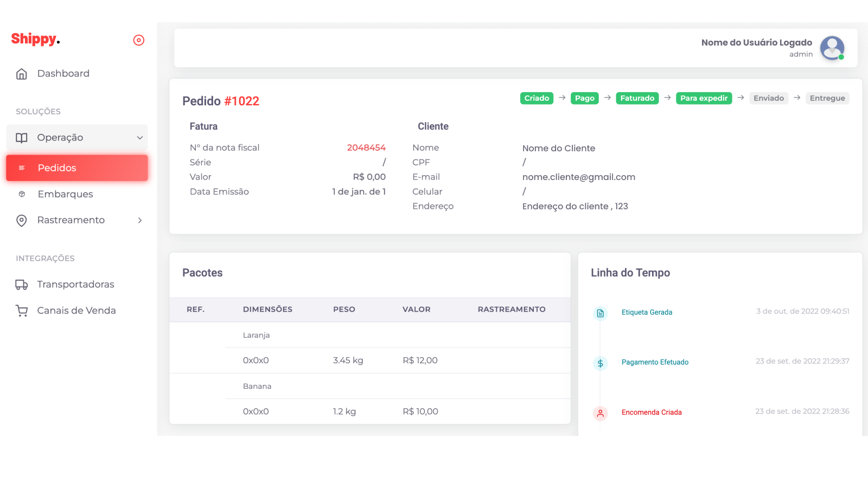This screenshot has width=868, height=488.
Task: Select Pedidos in the sidebar
Action: pyautogui.click(x=77, y=168)
